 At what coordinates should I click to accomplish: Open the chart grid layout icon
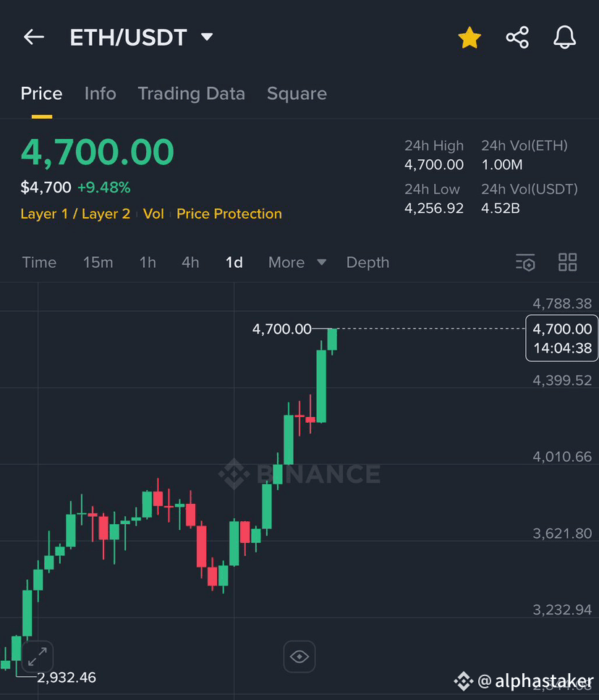pos(568,263)
